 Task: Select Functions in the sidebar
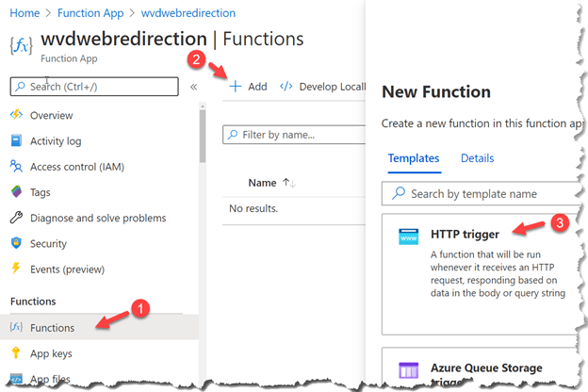click(x=99, y=327)
